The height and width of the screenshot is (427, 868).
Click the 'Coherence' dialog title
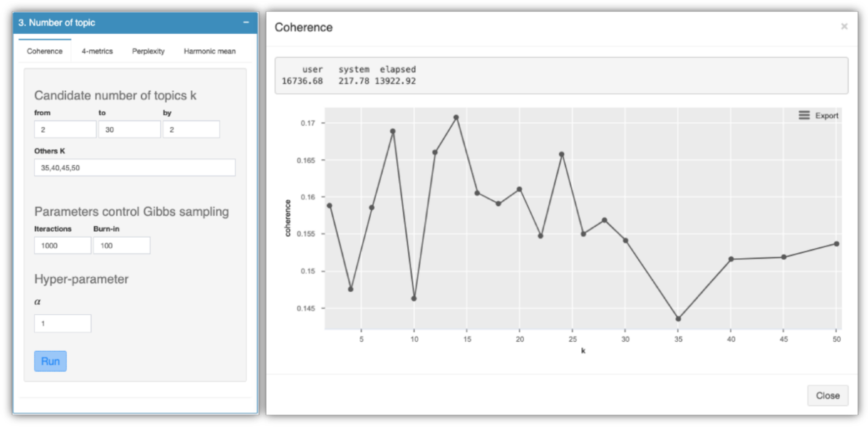pos(304,27)
